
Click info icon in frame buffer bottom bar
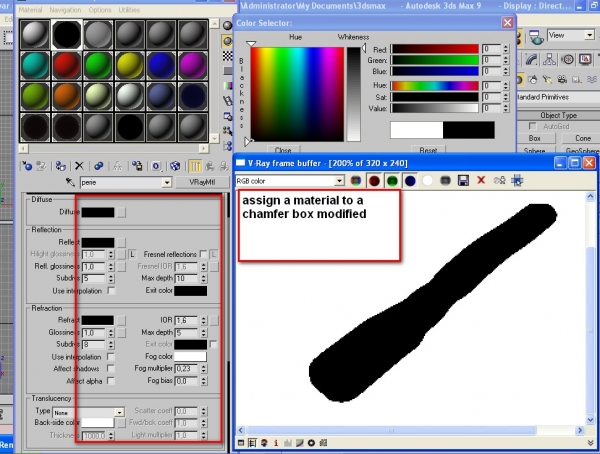coord(276,443)
